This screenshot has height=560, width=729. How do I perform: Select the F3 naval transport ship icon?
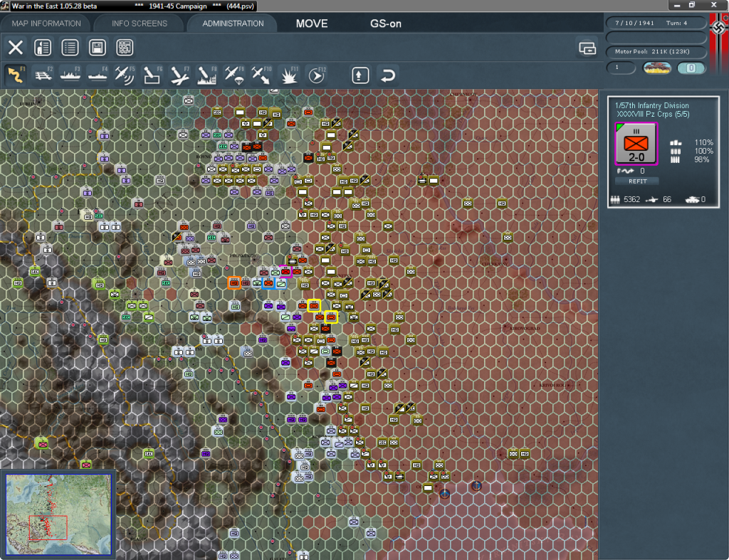[x=70, y=75]
